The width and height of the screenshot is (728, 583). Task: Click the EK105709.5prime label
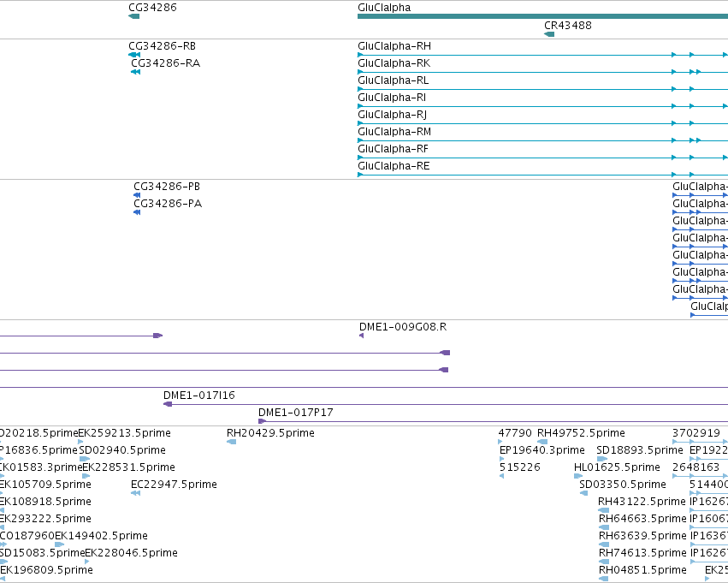click(45, 485)
